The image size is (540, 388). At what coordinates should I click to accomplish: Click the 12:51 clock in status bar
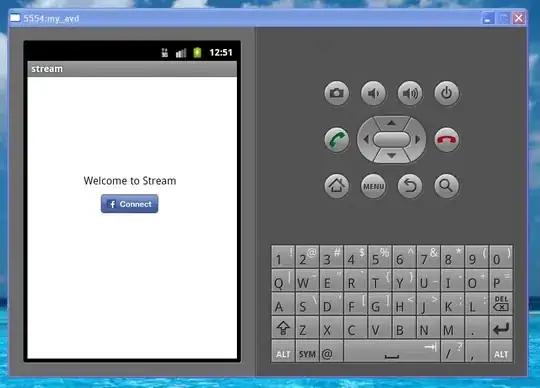pos(221,52)
